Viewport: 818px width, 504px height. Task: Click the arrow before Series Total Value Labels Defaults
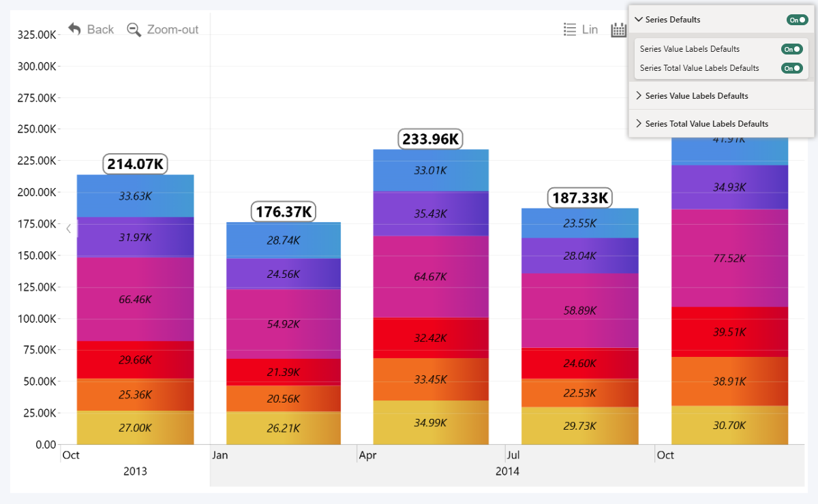click(639, 123)
